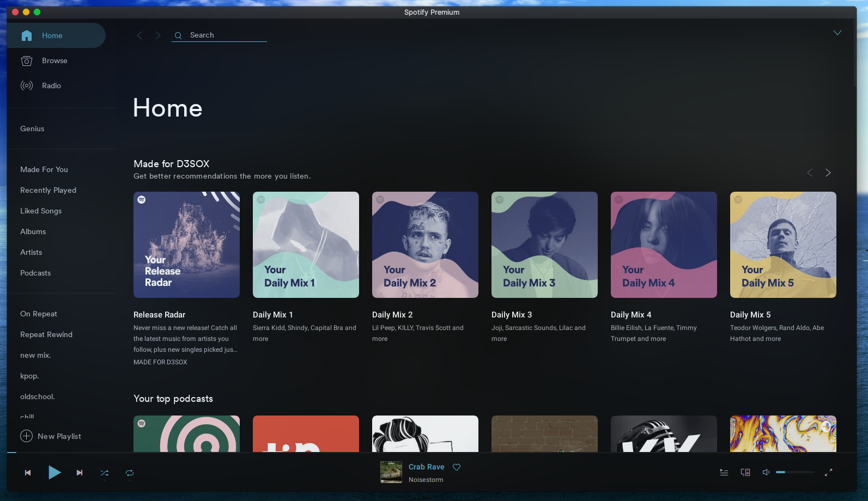Open the kpop. playlist
The width and height of the screenshot is (868, 501).
pos(29,376)
